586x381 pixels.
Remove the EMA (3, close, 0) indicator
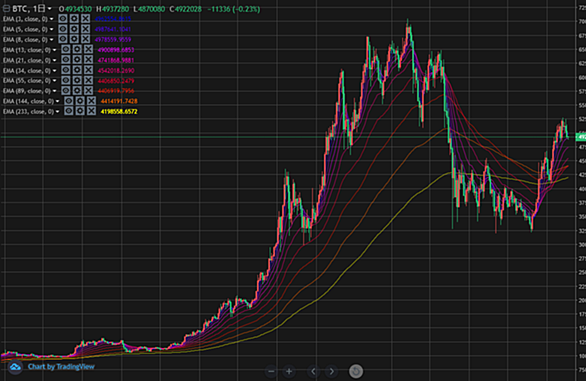pos(86,18)
